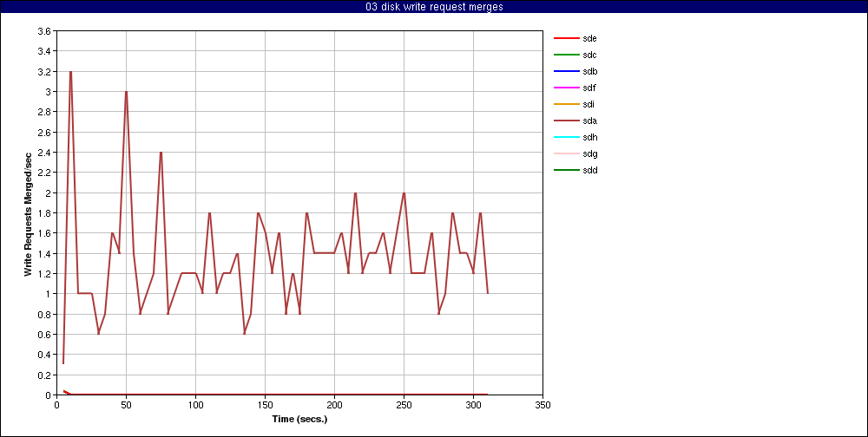Click the 250 x-axis tick value
The height and width of the screenshot is (437, 868).
tap(404, 405)
